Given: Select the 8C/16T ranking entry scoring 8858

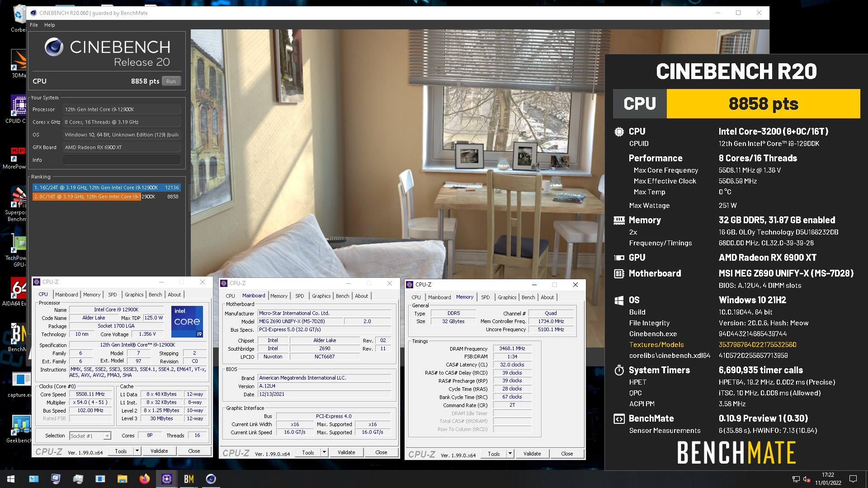Looking at the screenshot, I should tap(107, 197).
